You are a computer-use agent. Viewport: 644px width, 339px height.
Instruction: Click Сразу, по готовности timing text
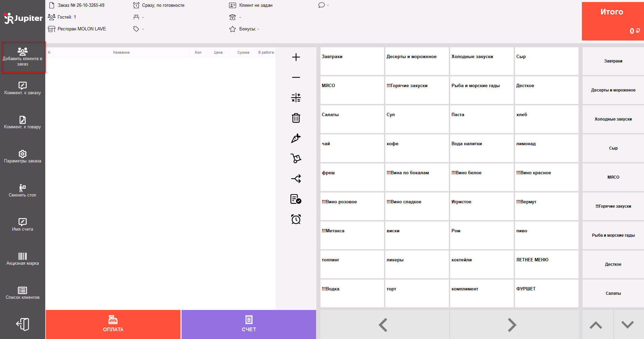click(x=163, y=5)
